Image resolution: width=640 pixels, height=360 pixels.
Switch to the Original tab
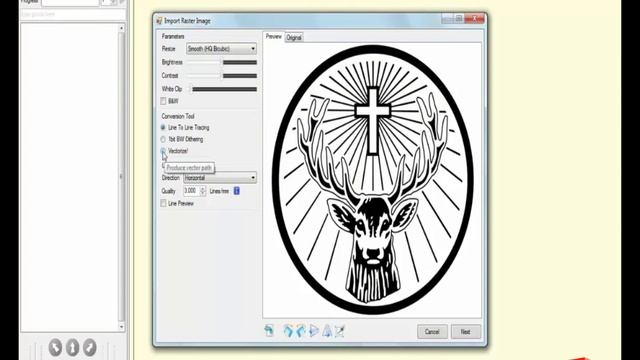[293, 38]
